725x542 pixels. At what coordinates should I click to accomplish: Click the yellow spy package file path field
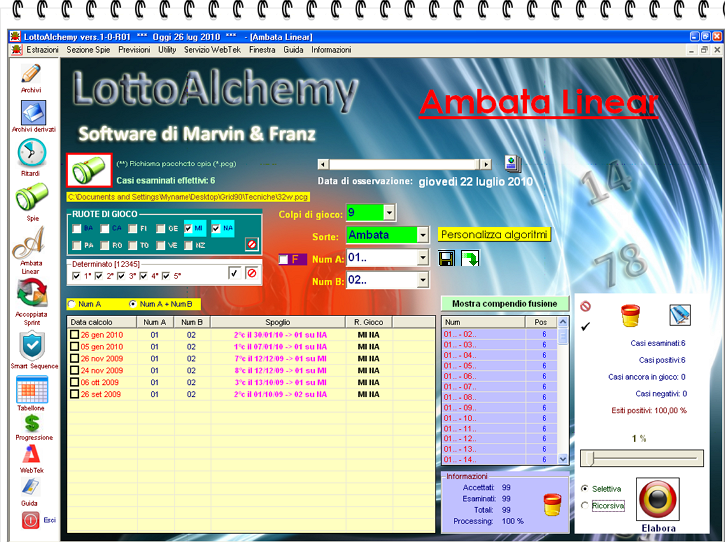(x=188, y=197)
